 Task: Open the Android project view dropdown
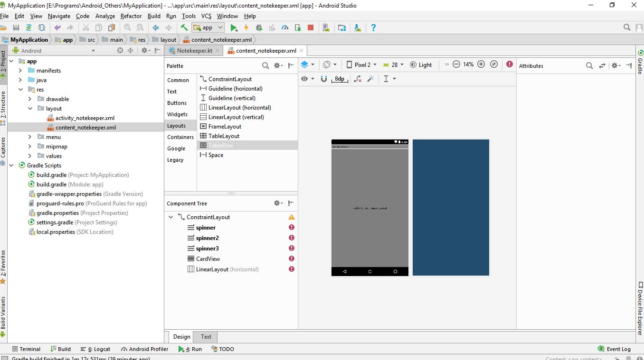[54, 50]
